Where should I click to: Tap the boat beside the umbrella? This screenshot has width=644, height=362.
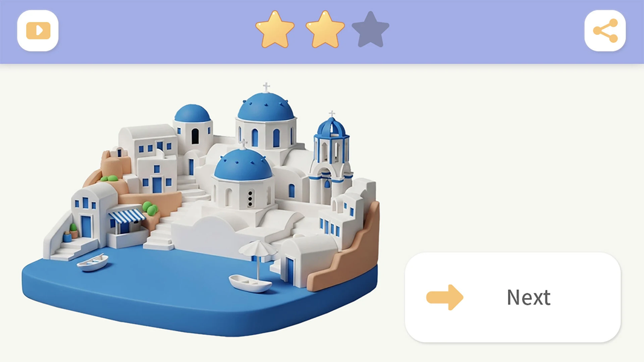click(250, 283)
